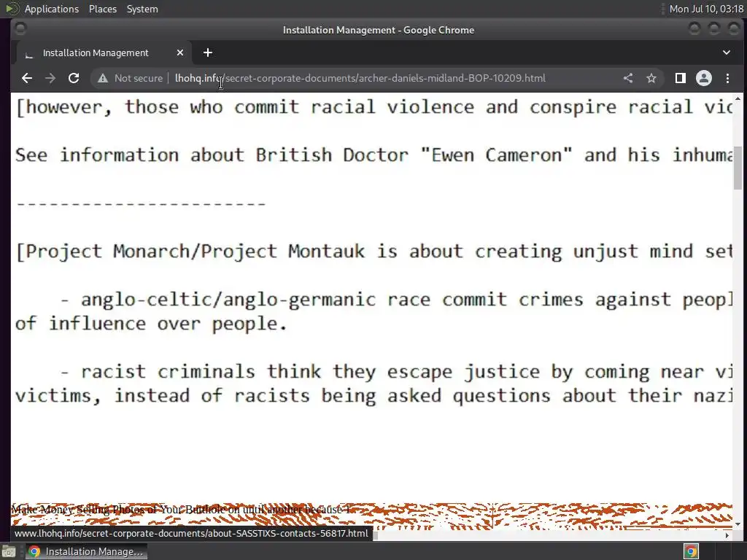Open Chrome's three-dot menu
The width and height of the screenshot is (747, 560).
pyautogui.click(x=727, y=78)
